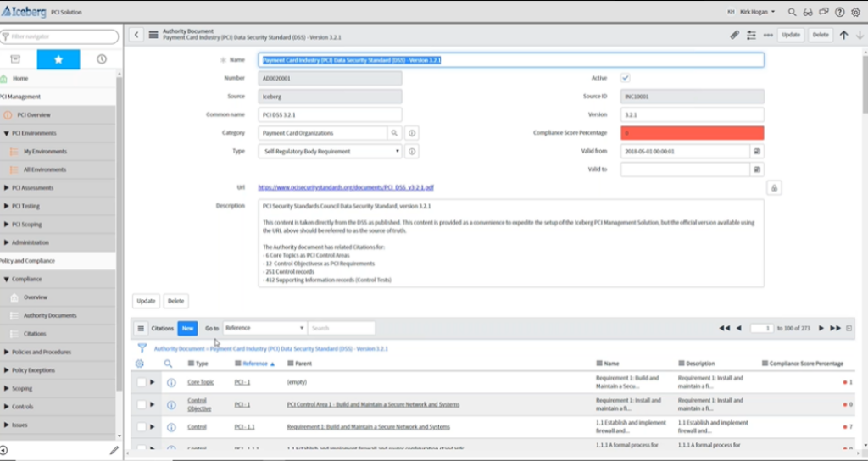The height and width of the screenshot is (461, 868).
Task: Look up Category using the magnifier icon
Action: 394,133
